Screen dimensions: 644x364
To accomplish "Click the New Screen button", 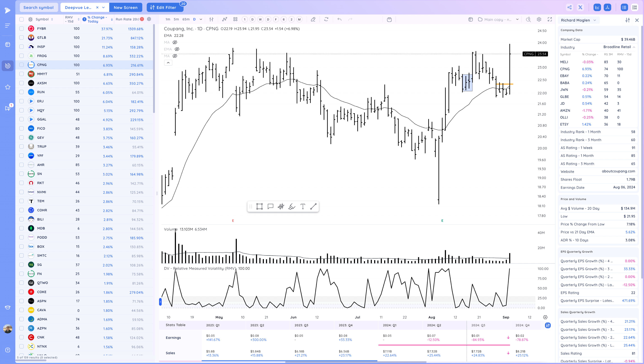I will pos(126,7).
